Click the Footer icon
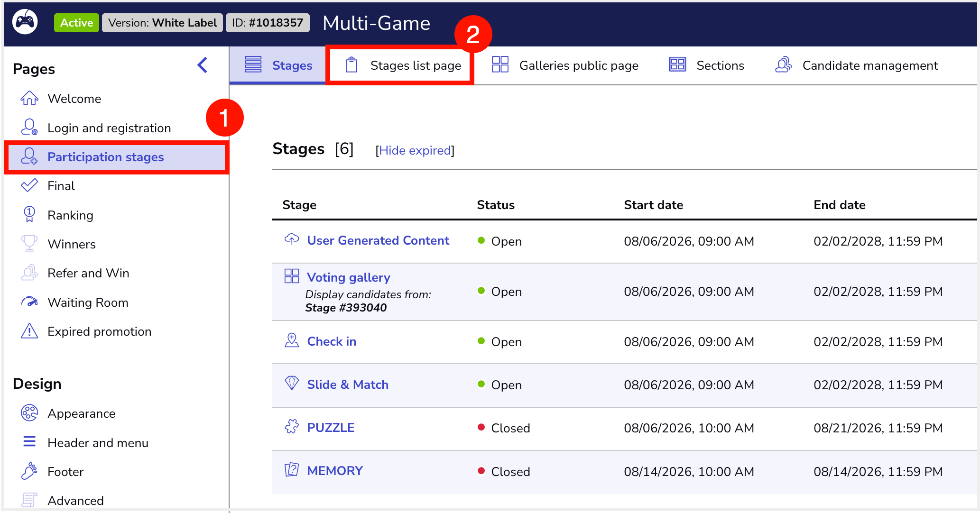The width and height of the screenshot is (980, 513). point(29,471)
